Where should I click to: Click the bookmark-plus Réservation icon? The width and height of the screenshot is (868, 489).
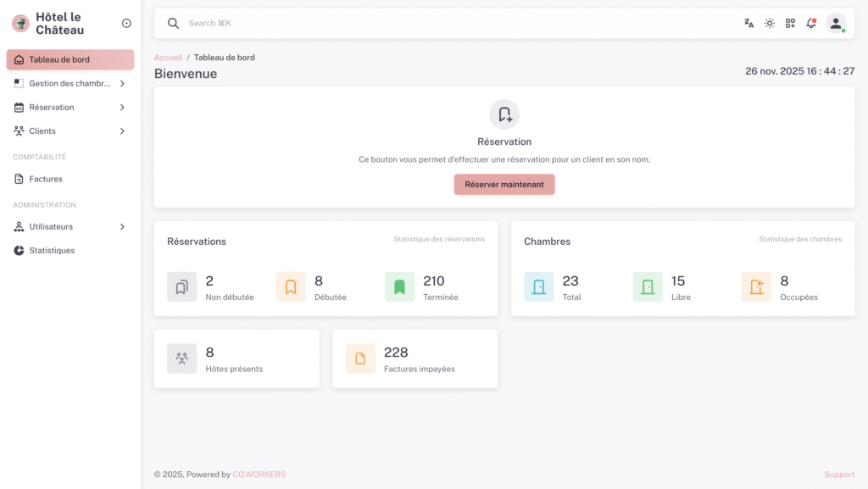[504, 114]
